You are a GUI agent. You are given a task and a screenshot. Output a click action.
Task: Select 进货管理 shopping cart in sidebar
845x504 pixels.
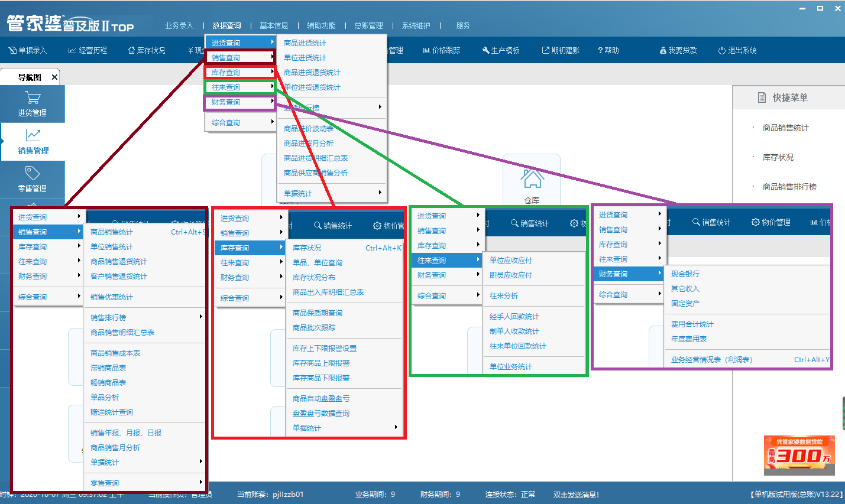pos(33,104)
